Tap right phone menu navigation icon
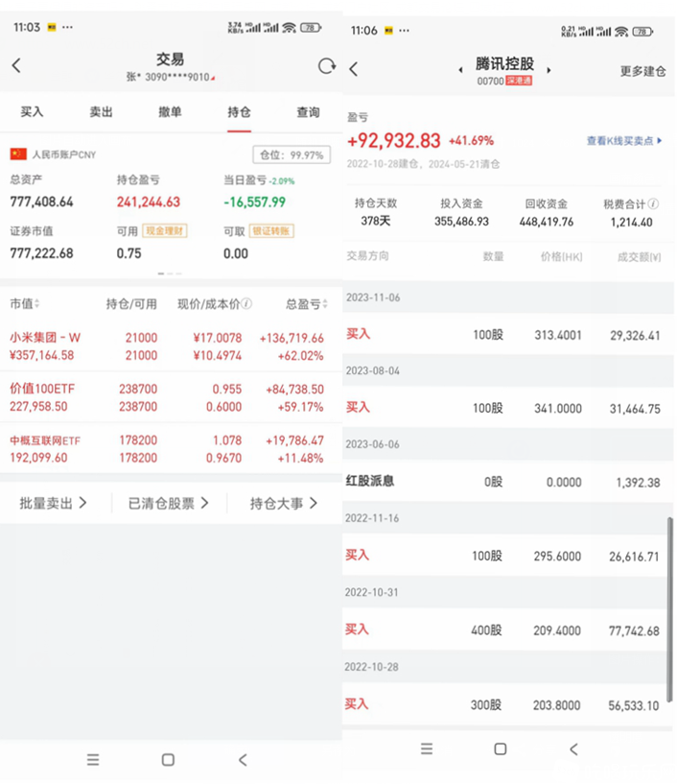The width and height of the screenshot is (677, 784). 427,748
